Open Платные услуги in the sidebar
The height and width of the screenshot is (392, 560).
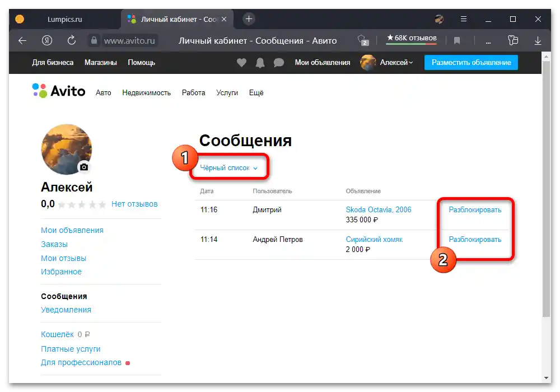click(x=71, y=349)
